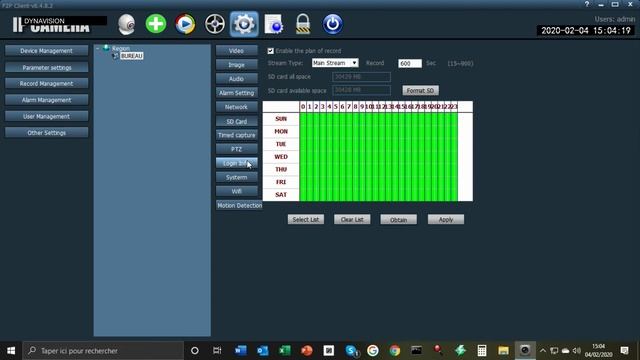Open Device Management section

pos(47,51)
